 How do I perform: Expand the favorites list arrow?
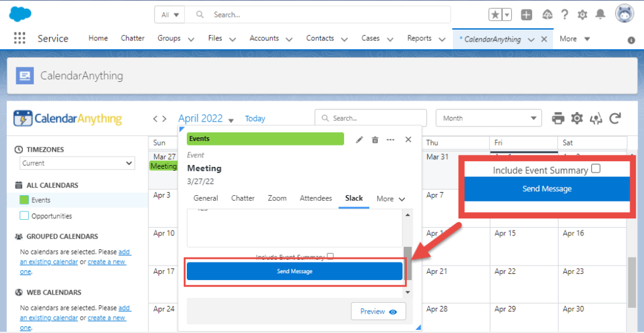[x=508, y=15]
